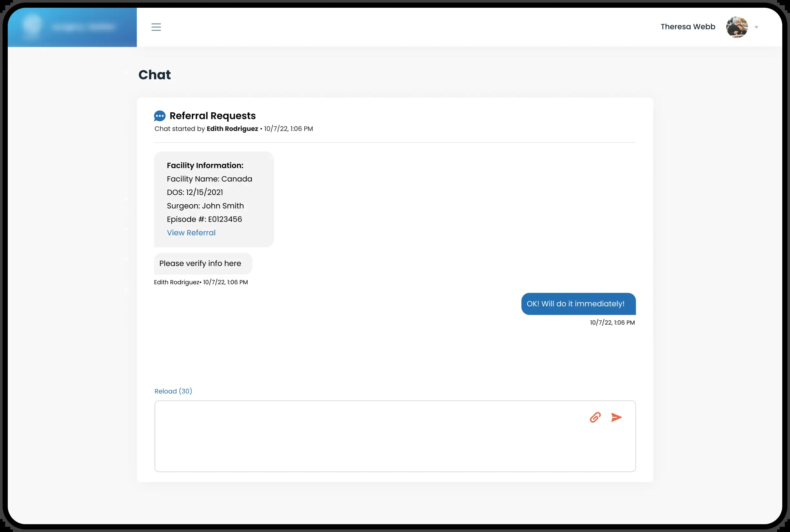Screen dimensions: 790x532
Task: Click the sent message timestamp
Action: (x=612, y=323)
